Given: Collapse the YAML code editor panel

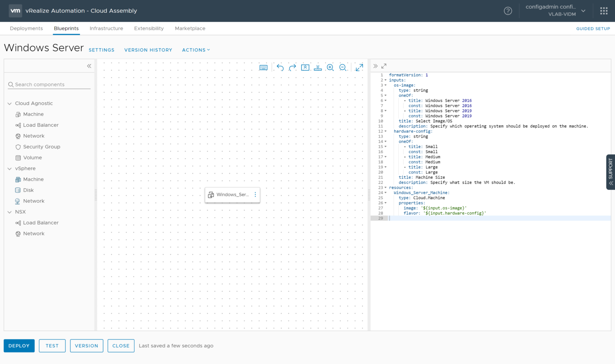Looking at the screenshot, I should pos(375,66).
